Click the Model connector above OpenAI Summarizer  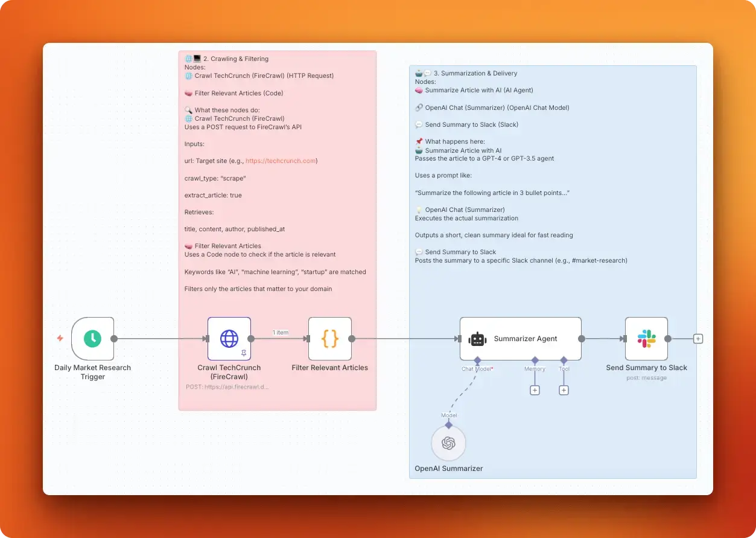coord(448,425)
